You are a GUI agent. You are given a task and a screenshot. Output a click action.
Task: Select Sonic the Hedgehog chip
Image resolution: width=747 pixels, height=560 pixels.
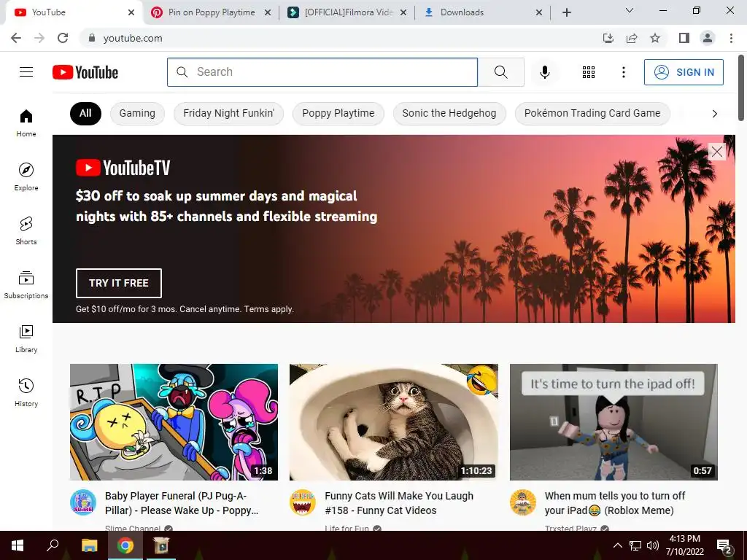point(449,114)
